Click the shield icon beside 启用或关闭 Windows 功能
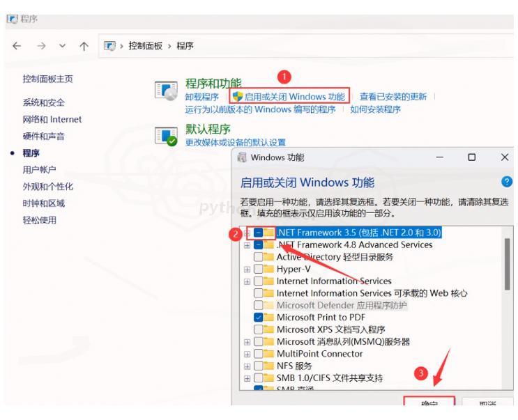Screen dimensions: 518x420 (x=238, y=97)
